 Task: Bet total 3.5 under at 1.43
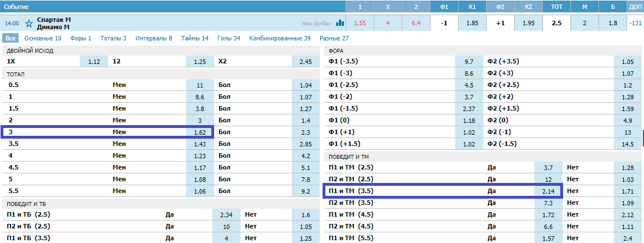(x=200, y=144)
